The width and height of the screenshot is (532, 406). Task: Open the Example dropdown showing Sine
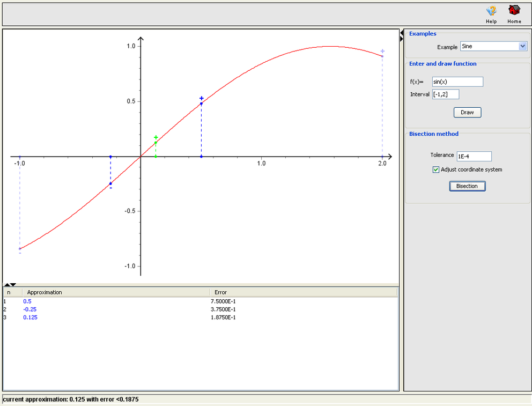493,46
